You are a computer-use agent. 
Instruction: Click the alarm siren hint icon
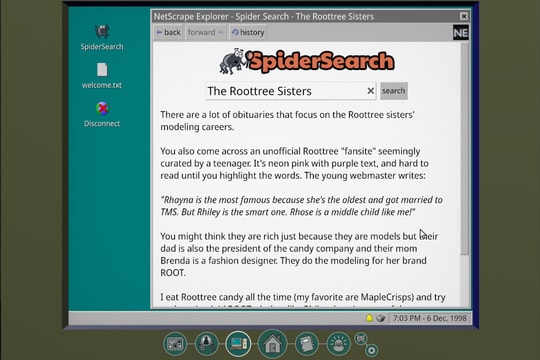338,343
